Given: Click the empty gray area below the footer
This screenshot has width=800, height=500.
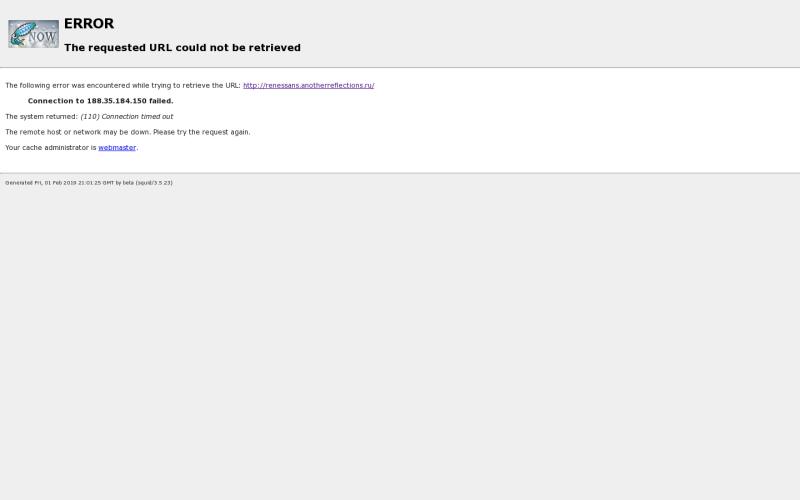Looking at the screenshot, I should point(400,340).
